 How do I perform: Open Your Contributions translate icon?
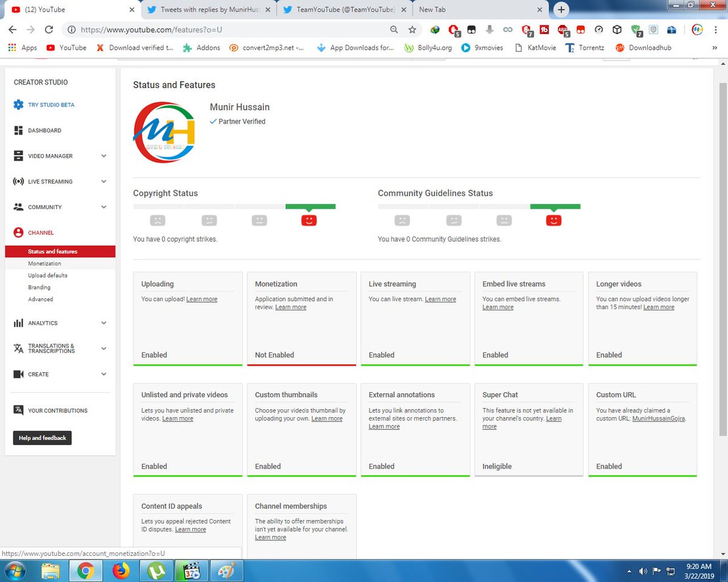[18, 410]
